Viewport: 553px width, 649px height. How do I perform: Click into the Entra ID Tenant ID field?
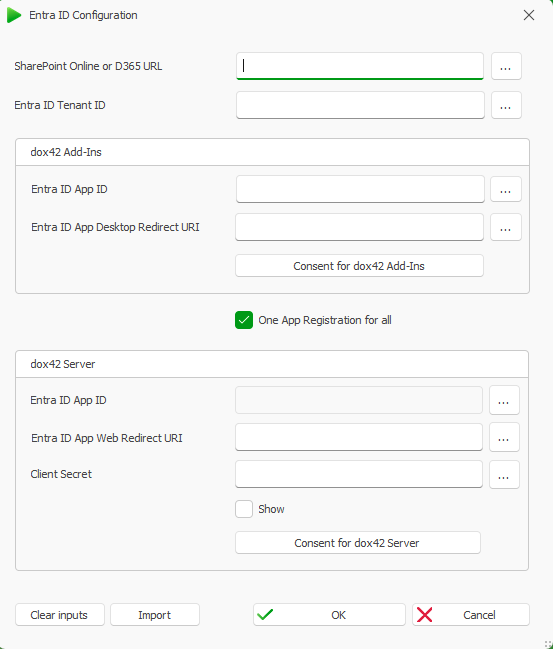point(360,105)
